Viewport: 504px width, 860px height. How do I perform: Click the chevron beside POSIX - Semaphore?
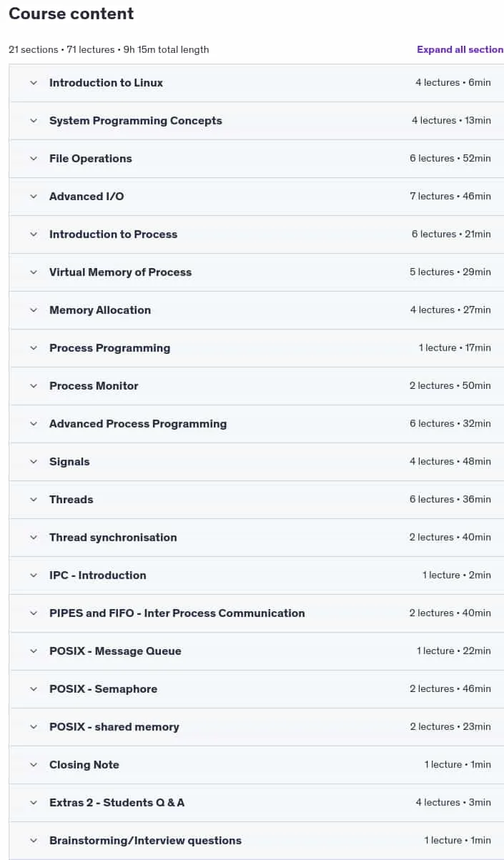[33, 689]
